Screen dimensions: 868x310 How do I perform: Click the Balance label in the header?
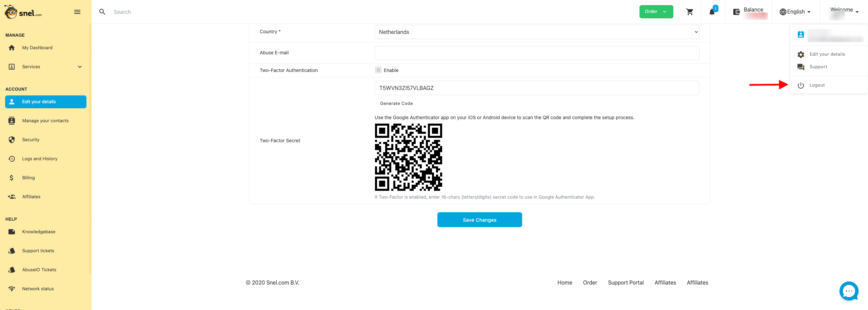[753, 10]
